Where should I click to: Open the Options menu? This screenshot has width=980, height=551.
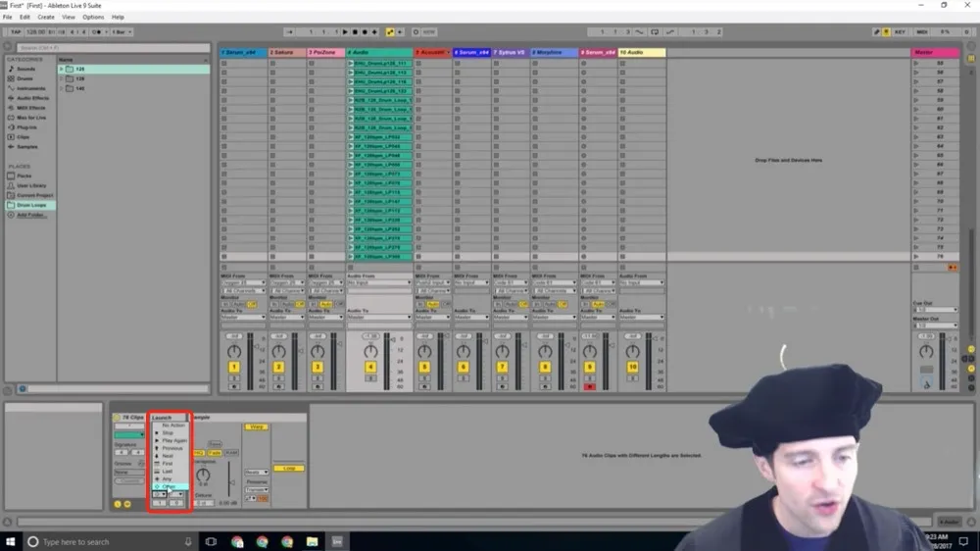pyautogui.click(x=93, y=17)
